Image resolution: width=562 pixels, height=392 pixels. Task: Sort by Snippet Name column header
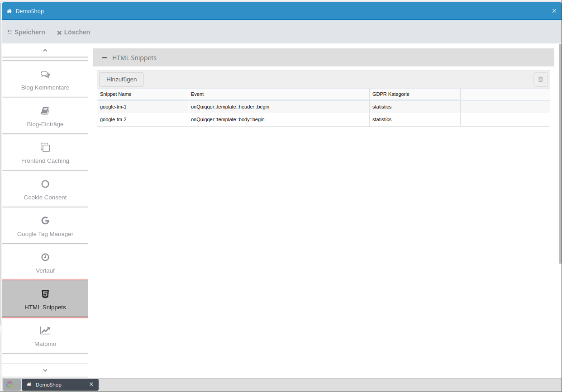pos(143,94)
